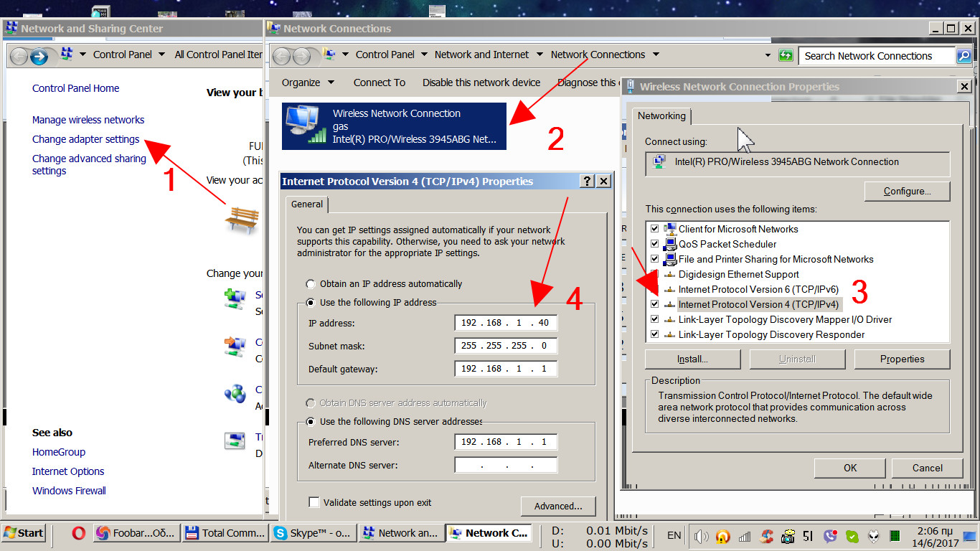Open the volume speaker tray icon
The image size is (980, 551).
point(701,535)
